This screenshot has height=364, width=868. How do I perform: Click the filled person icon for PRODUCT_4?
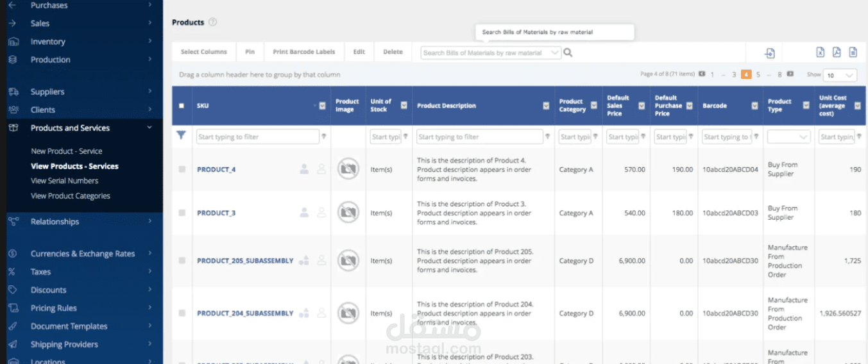click(304, 169)
